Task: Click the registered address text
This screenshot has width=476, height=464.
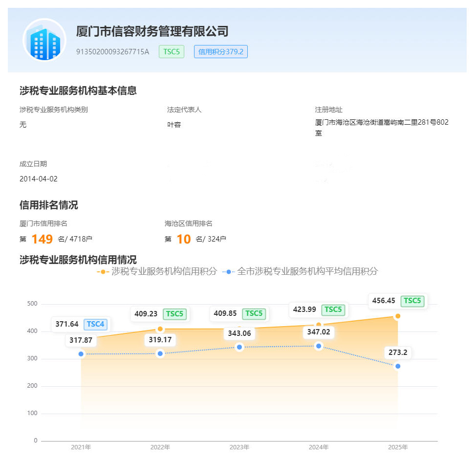Action: point(382,128)
